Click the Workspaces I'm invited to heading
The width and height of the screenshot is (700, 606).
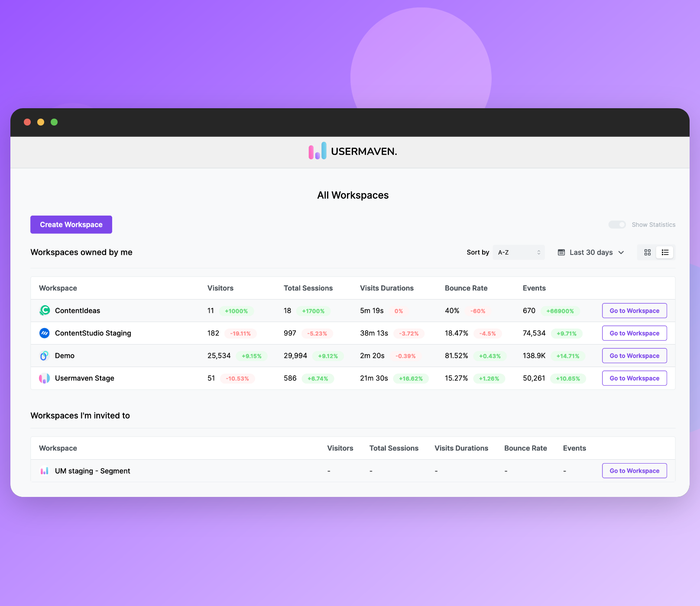(x=80, y=416)
